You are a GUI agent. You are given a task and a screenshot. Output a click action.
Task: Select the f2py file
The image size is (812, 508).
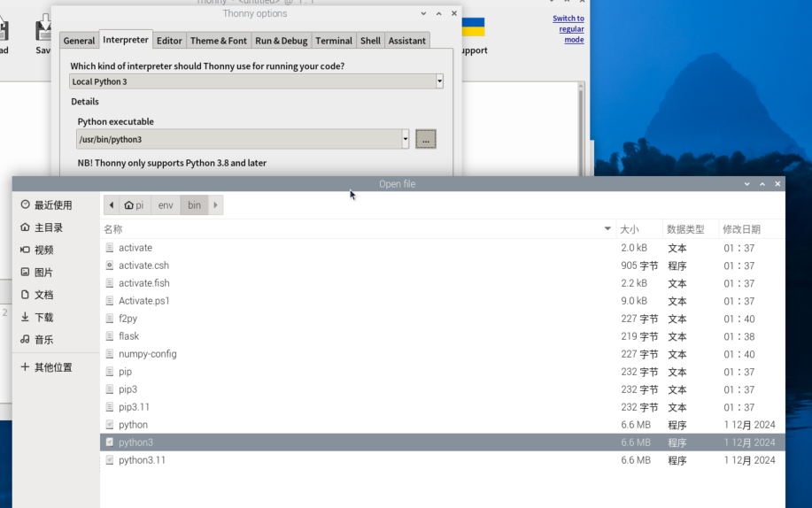(x=443, y=319)
